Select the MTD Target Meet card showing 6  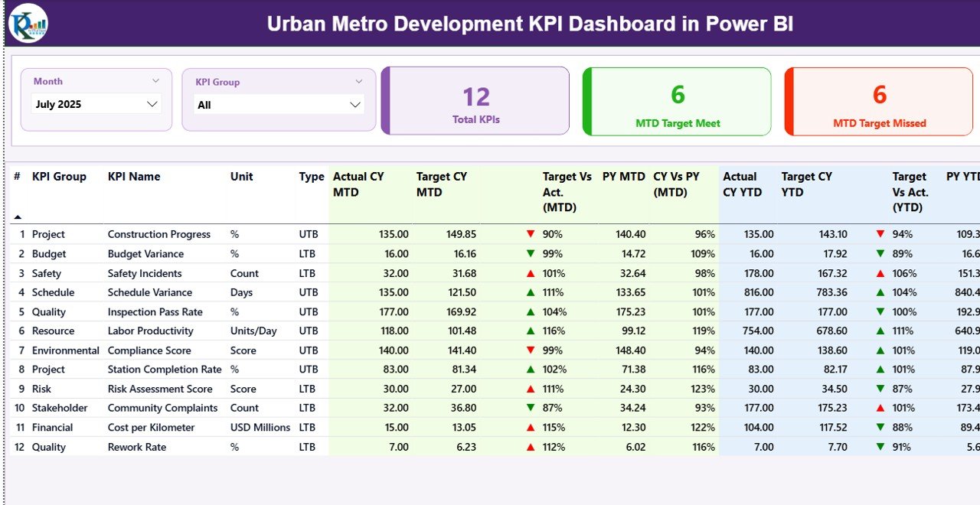click(677, 101)
